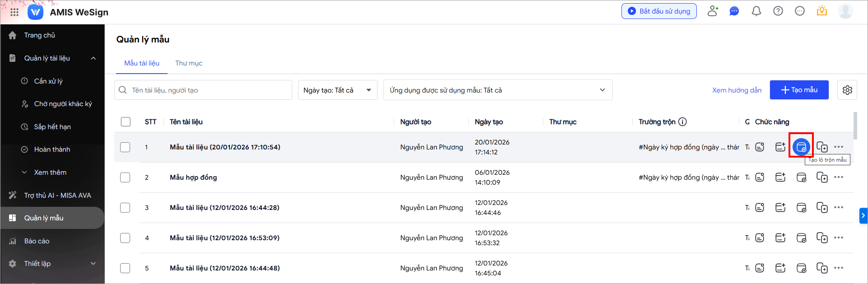Tick the select-all checkbox in table header
This screenshot has width=868, height=284.
tap(126, 122)
